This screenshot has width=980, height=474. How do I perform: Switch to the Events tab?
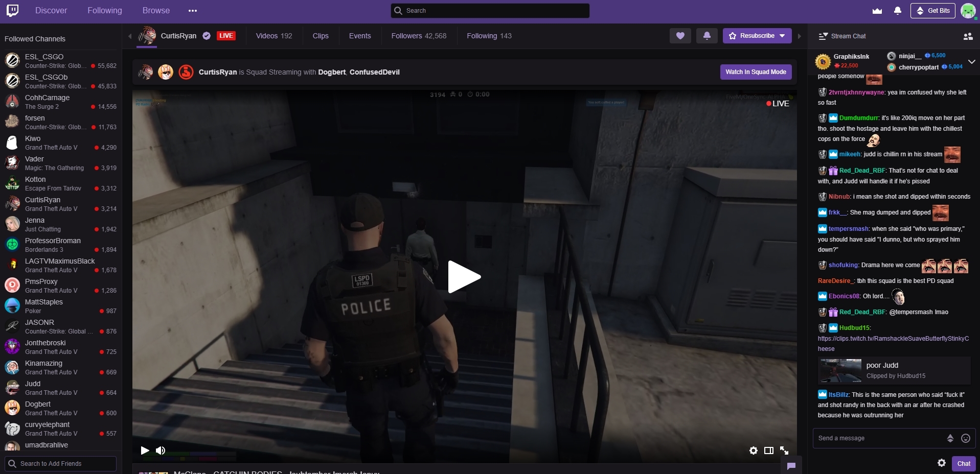[x=360, y=36]
